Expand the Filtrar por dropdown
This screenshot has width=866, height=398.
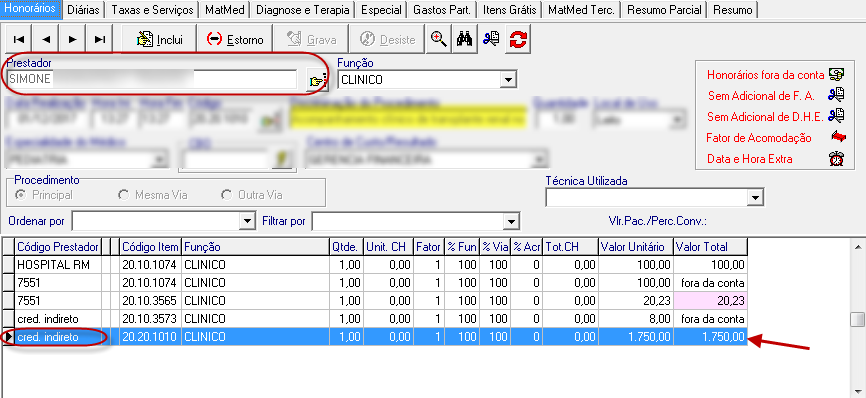tap(511, 222)
